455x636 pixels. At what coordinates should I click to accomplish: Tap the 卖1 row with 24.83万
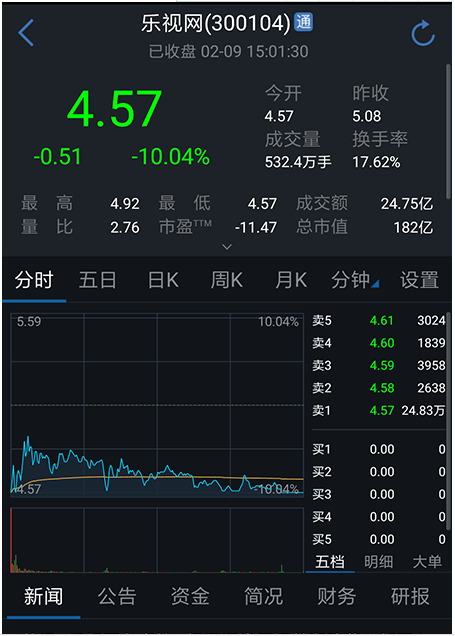point(378,410)
